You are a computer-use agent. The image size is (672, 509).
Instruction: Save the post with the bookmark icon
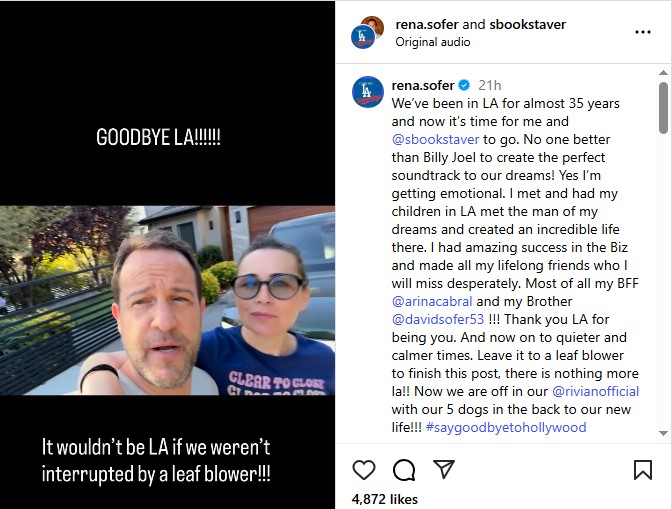click(x=642, y=470)
